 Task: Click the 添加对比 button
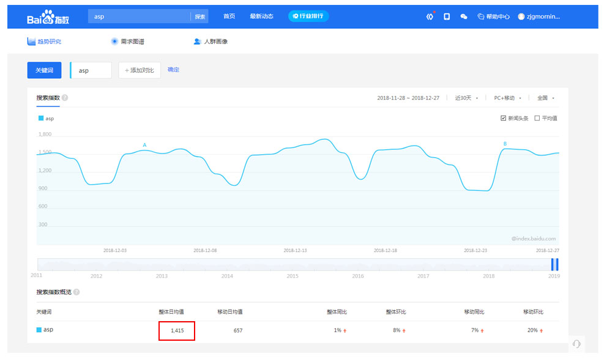140,70
